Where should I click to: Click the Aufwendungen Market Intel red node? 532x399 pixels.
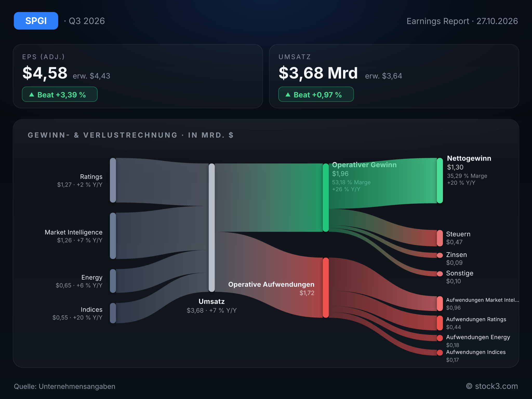tap(440, 303)
